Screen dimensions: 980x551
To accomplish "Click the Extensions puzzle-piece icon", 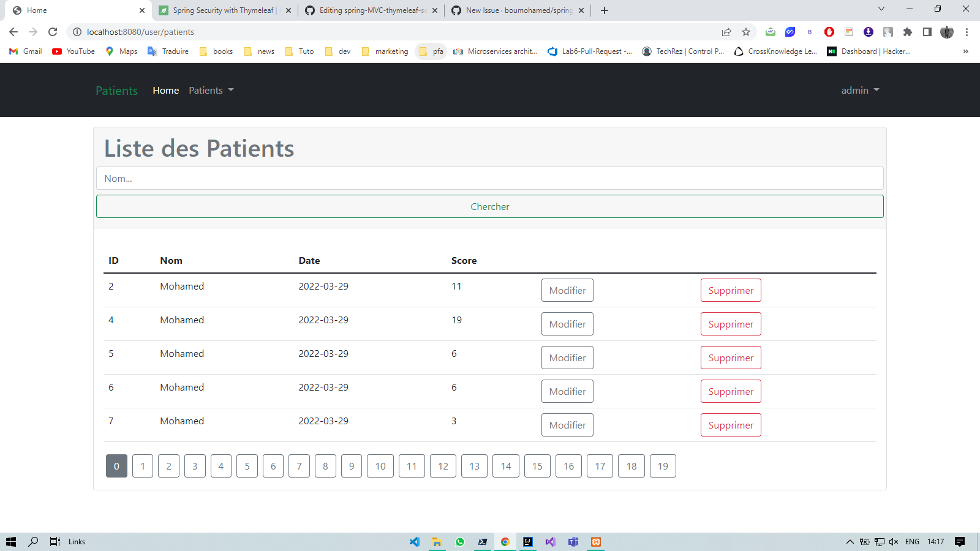I will 908,32.
